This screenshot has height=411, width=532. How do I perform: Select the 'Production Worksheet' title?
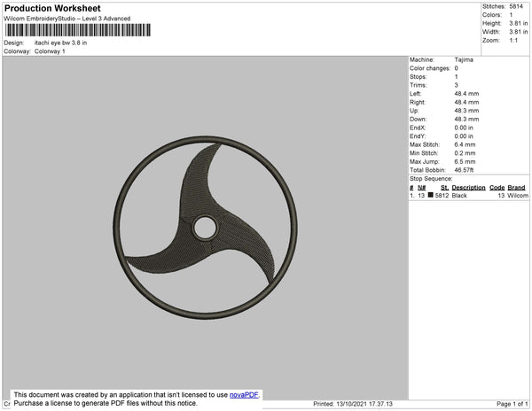tap(52, 9)
